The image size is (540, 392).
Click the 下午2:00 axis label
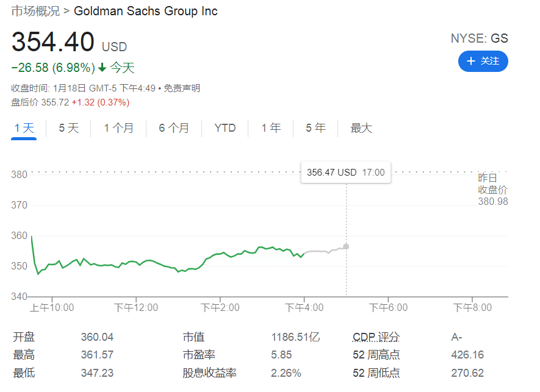pos(220,307)
